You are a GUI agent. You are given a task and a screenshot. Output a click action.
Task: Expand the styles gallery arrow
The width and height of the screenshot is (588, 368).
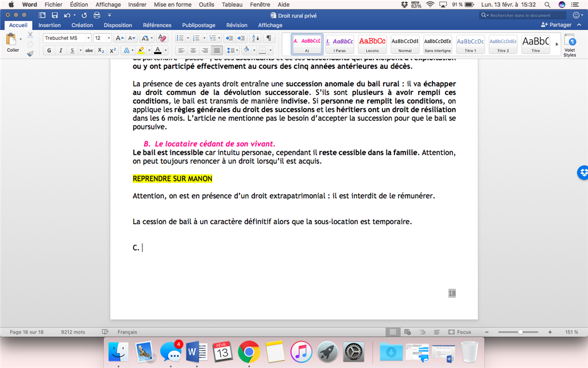(x=557, y=44)
